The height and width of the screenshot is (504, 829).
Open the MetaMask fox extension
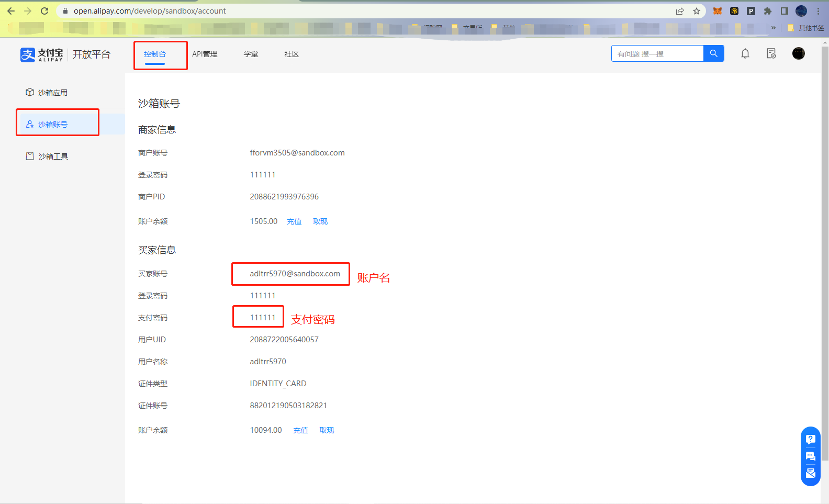[718, 11]
